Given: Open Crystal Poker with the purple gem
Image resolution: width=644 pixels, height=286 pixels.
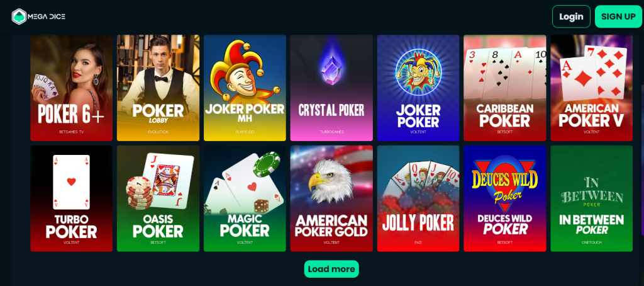Looking at the screenshot, I should pyautogui.click(x=331, y=88).
